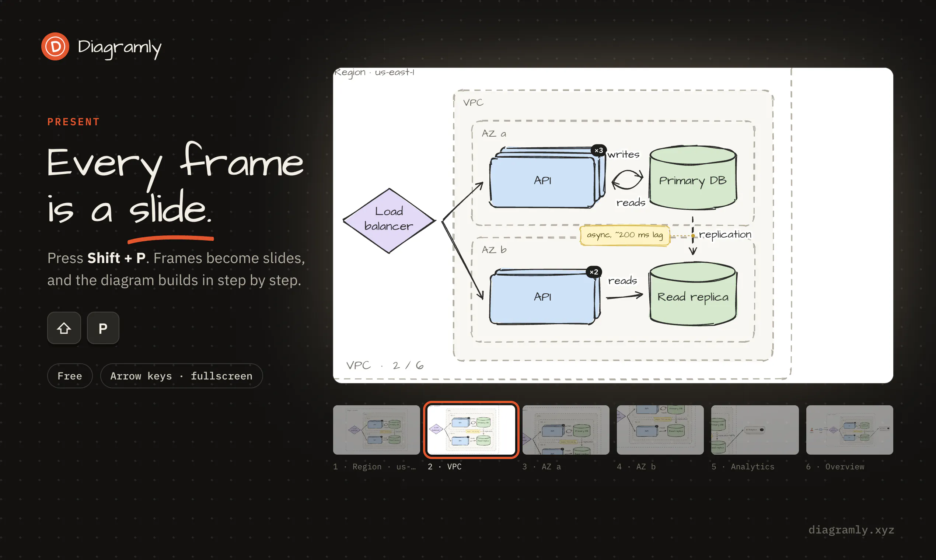Screen dimensions: 936x560
Task: Open the diagramly.xyz link
Action: pyautogui.click(x=851, y=530)
